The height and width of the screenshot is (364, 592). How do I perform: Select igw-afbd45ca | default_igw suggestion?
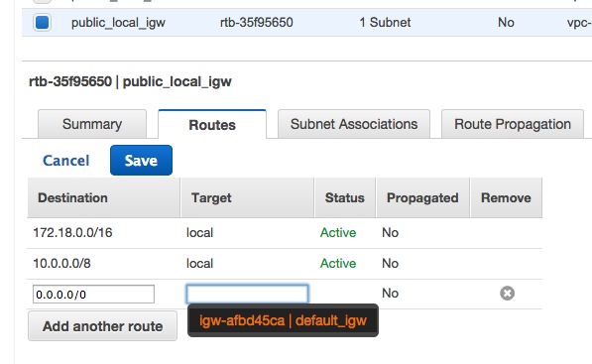pos(283,320)
